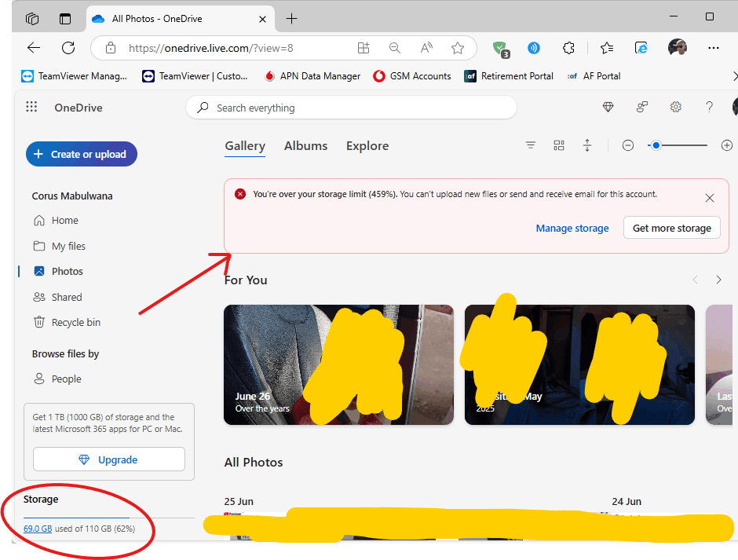The height and width of the screenshot is (560, 738).
Task: Click the 24 Jun date heading
Action: tap(627, 502)
